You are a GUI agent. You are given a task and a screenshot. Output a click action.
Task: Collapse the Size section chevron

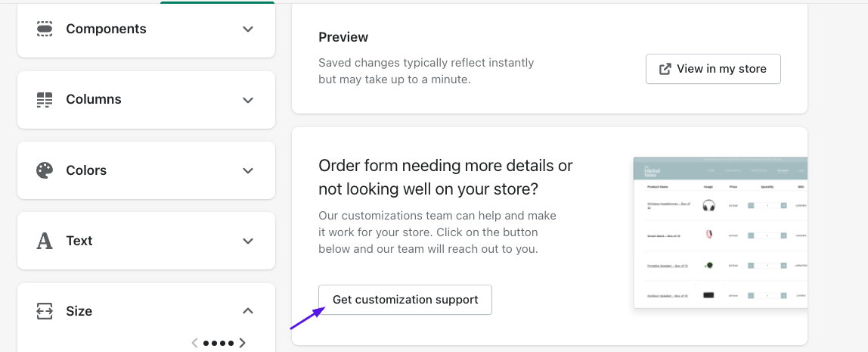[248, 311]
